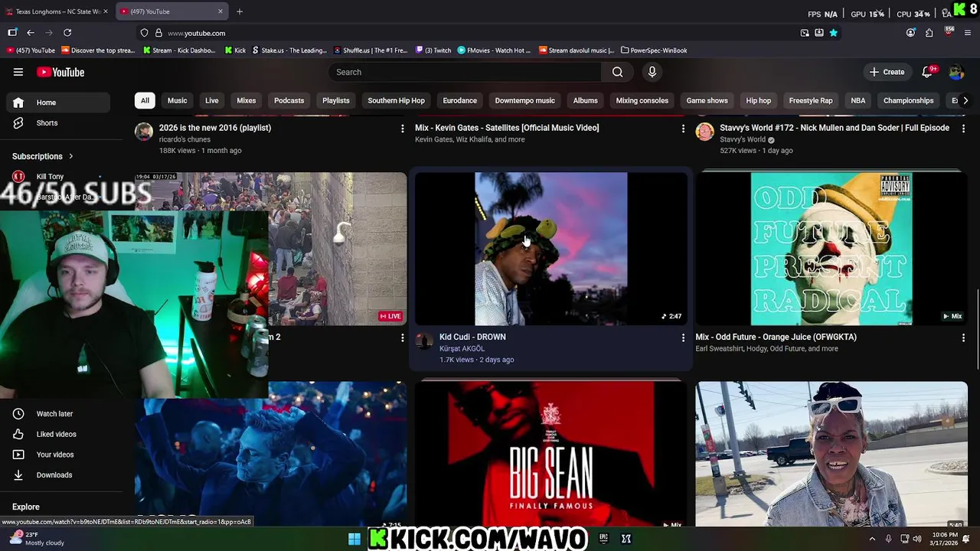Open Shorts in the sidebar
The height and width of the screenshot is (551, 980).
point(58,122)
